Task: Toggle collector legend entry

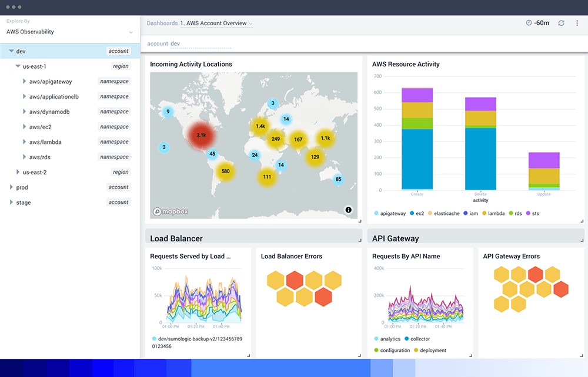Action: [x=417, y=339]
